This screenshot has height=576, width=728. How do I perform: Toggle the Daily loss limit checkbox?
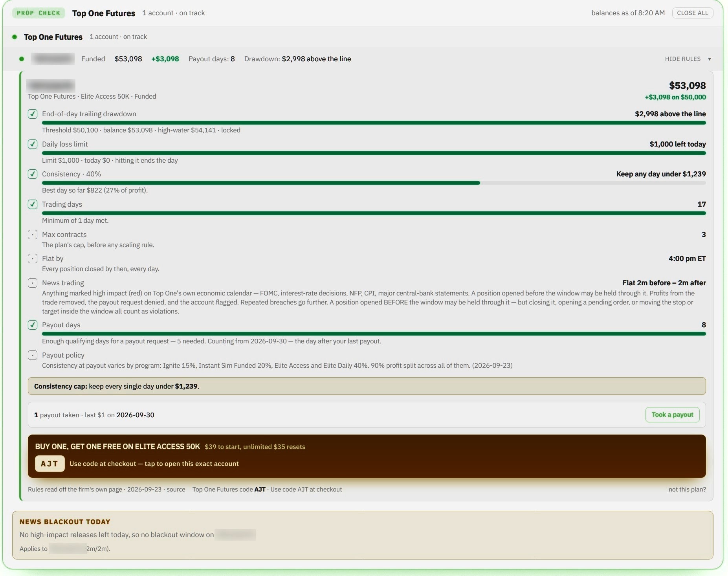tap(33, 144)
